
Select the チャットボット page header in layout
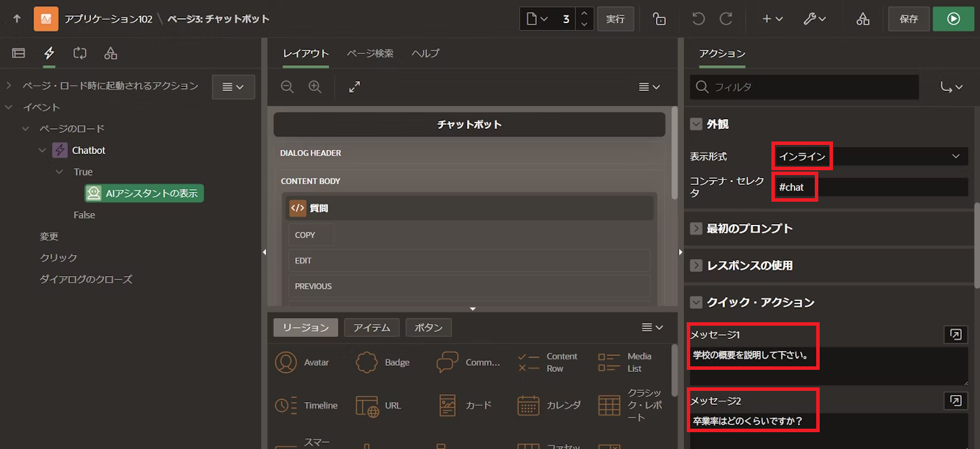coord(469,125)
